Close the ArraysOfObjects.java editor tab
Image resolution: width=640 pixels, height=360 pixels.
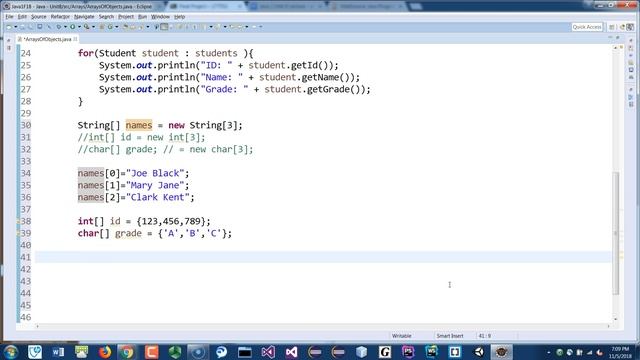click(x=76, y=39)
